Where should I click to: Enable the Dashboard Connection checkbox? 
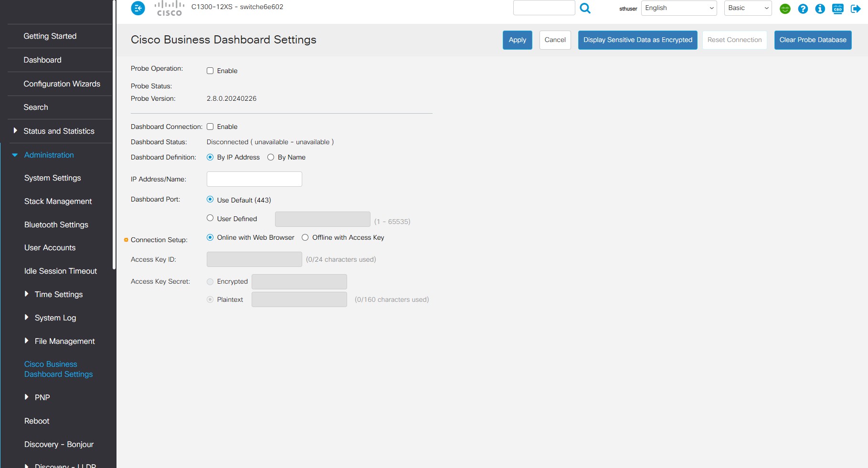click(x=210, y=127)
